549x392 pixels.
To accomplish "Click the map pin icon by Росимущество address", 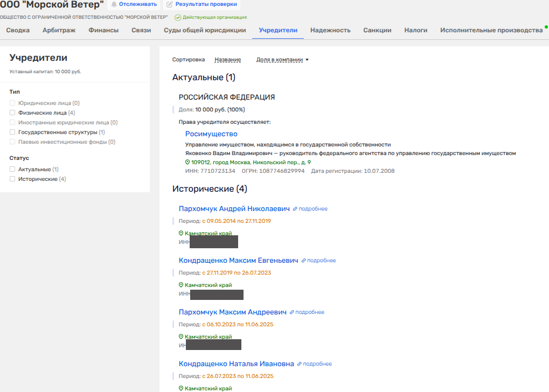I will 187,162.
